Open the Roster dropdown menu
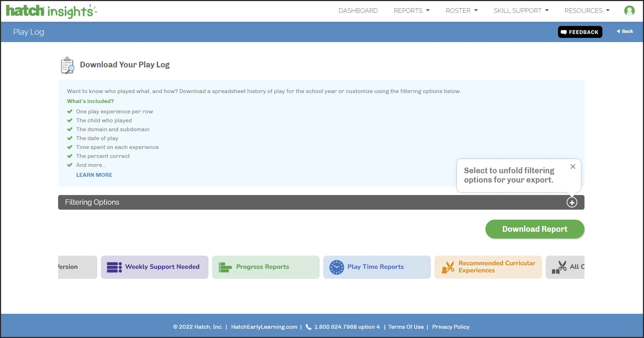The width and height of the screenshot is (644, 338). coord(462,11)
